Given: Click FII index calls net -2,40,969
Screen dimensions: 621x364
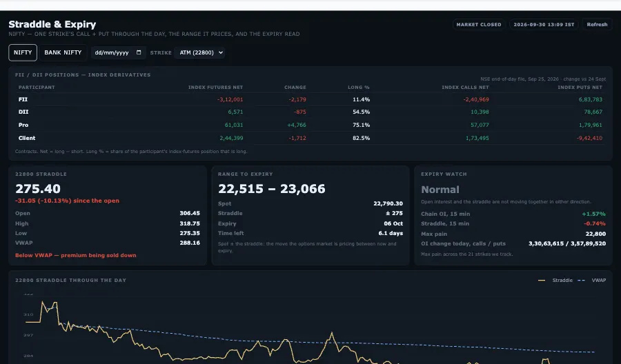Looking at the screenshot, I should [x=476, y=100].
